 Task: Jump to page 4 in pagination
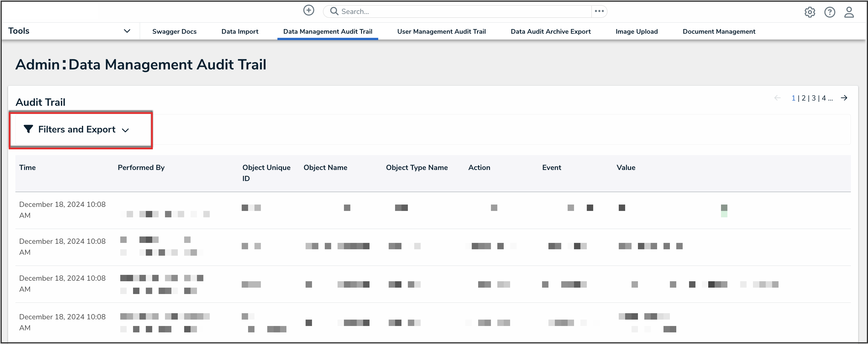823,98
